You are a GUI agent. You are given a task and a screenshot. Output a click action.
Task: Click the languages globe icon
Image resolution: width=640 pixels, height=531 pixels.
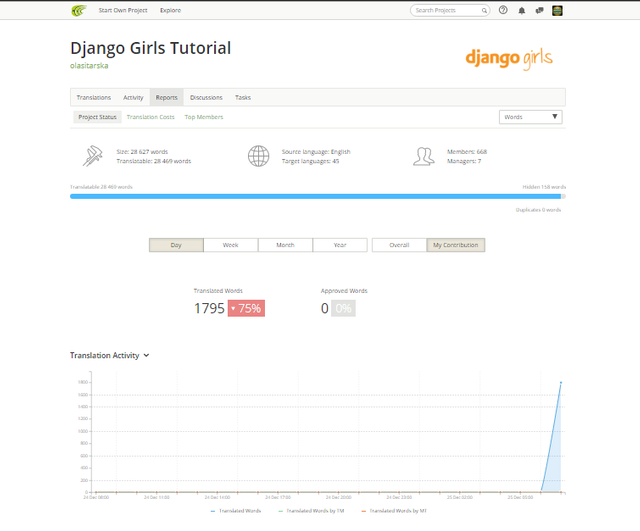tap(258, 156)
